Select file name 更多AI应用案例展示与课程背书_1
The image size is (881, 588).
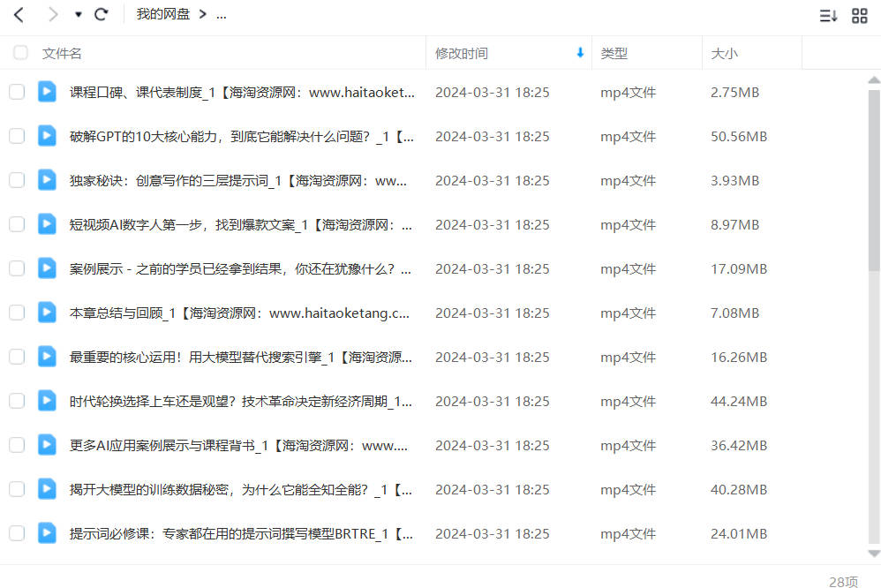238,445
